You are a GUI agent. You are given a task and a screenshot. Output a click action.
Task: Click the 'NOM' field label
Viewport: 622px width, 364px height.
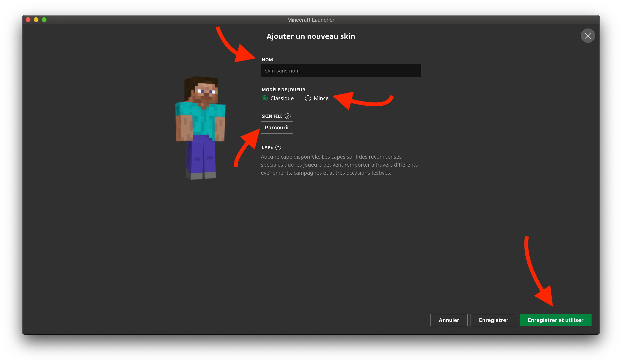click(x=267, y=60)
